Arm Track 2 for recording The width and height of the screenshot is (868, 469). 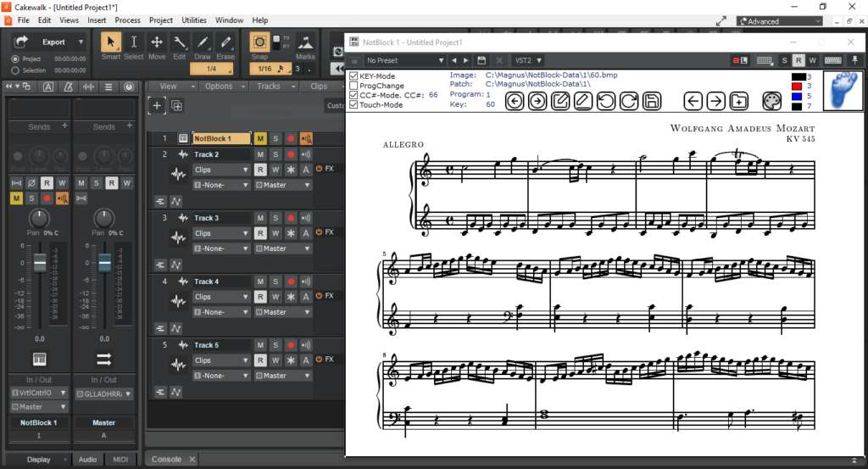click(291, 154)
